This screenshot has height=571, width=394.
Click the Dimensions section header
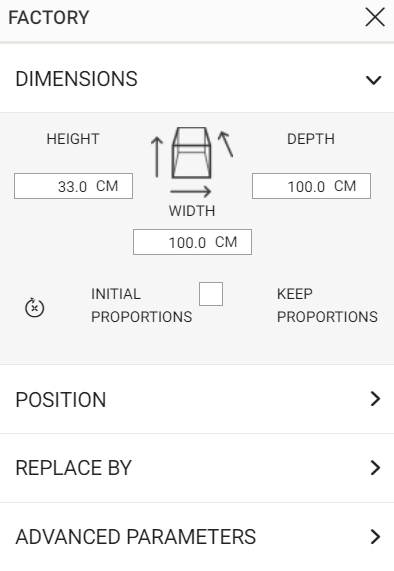tap(197, 79)
